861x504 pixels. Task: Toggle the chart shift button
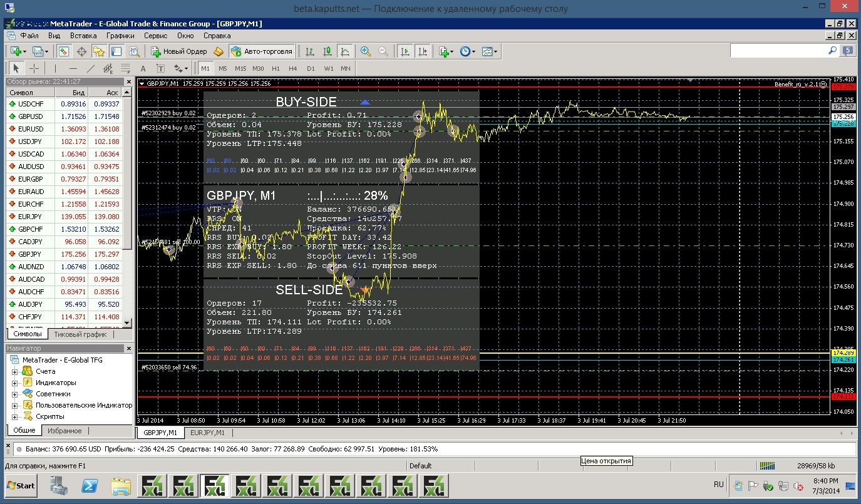click(423, 51)
